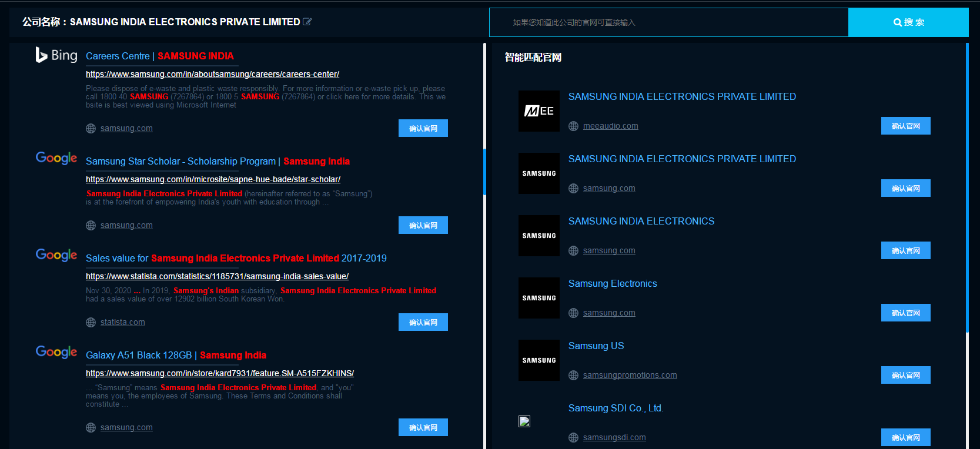Click globe icon under Star Scholar result
Viewport: 980px width, 449px height.
(91, 226)
